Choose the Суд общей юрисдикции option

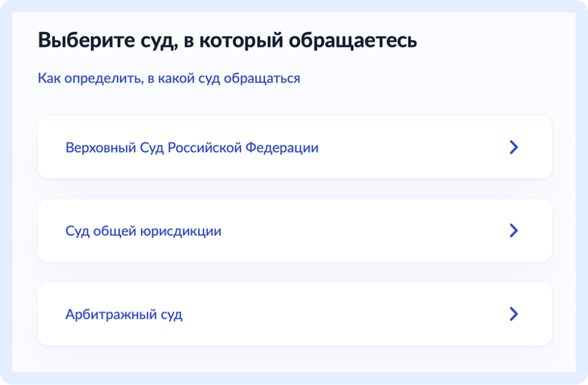coord(294,231)
